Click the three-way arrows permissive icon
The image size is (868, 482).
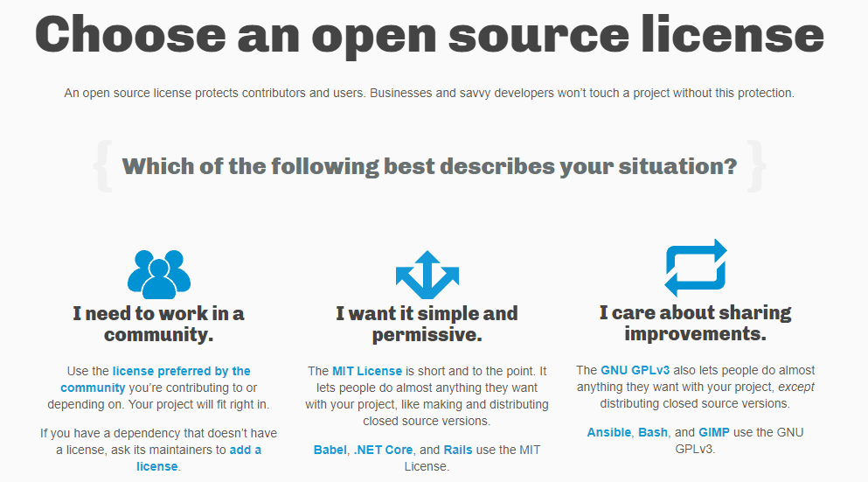[x=427, y=273]
